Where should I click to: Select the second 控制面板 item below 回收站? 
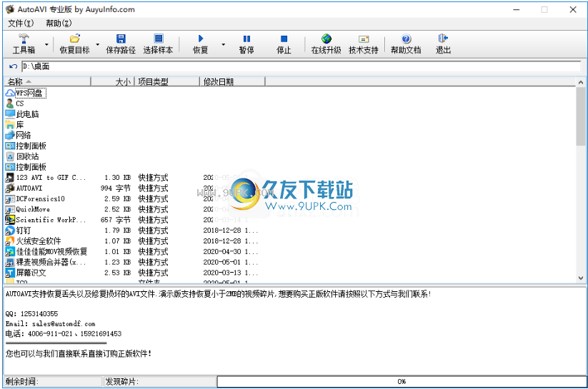pos(26,167)
